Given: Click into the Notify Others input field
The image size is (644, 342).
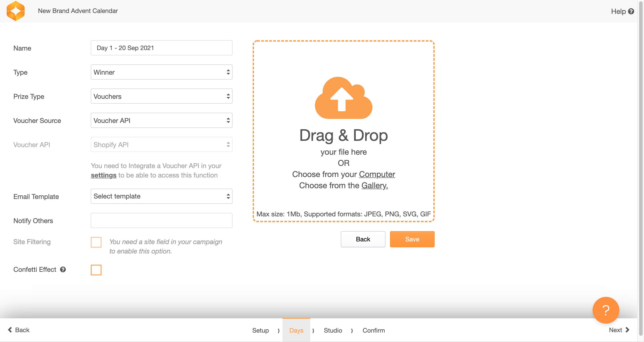Looking at the screenshot, I should 161,220.
